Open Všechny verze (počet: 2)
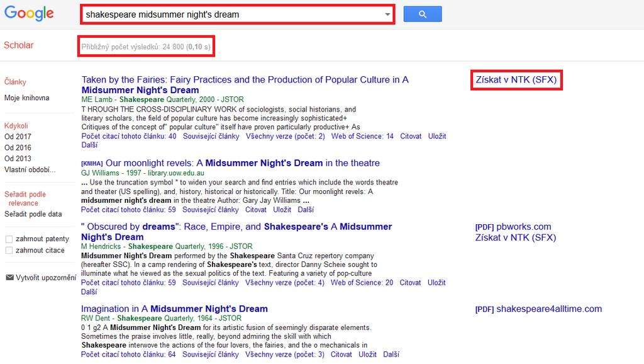 (285, 136)
